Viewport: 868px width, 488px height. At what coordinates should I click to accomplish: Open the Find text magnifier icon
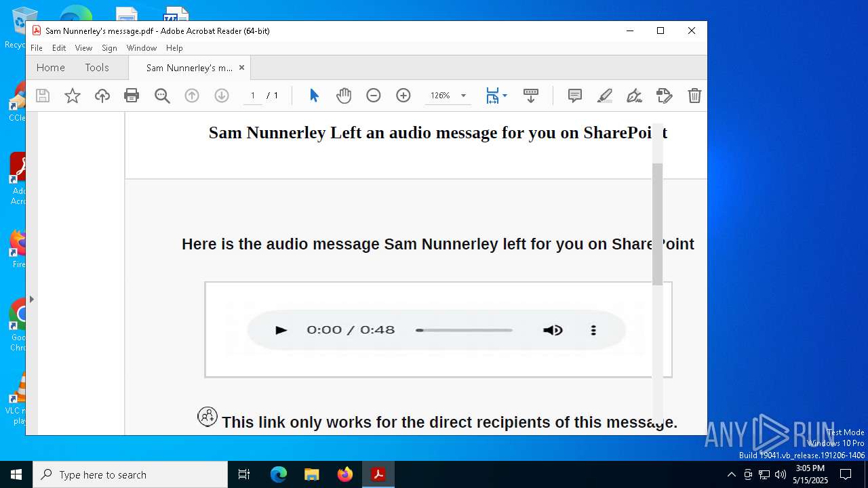162,96
